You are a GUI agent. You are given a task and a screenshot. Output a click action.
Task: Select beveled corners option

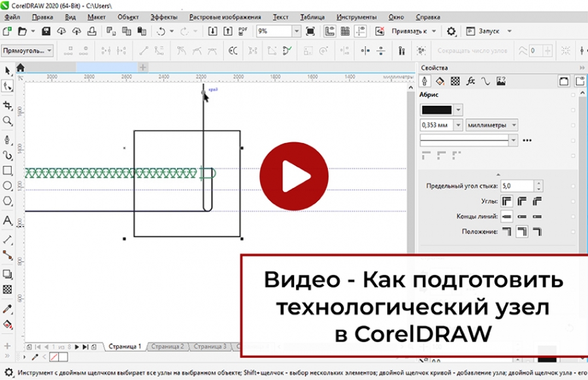tap(538, 201)
